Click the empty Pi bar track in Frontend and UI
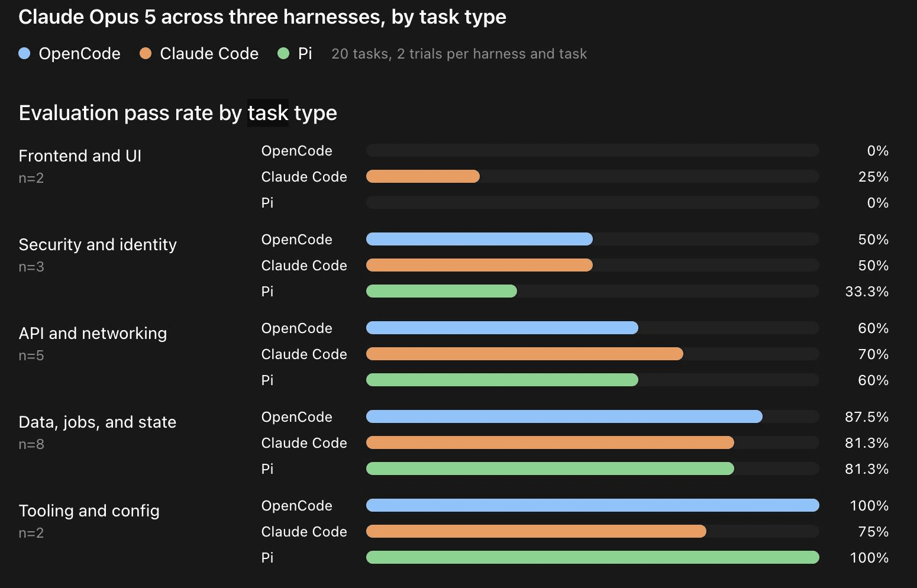 [592, 202]
